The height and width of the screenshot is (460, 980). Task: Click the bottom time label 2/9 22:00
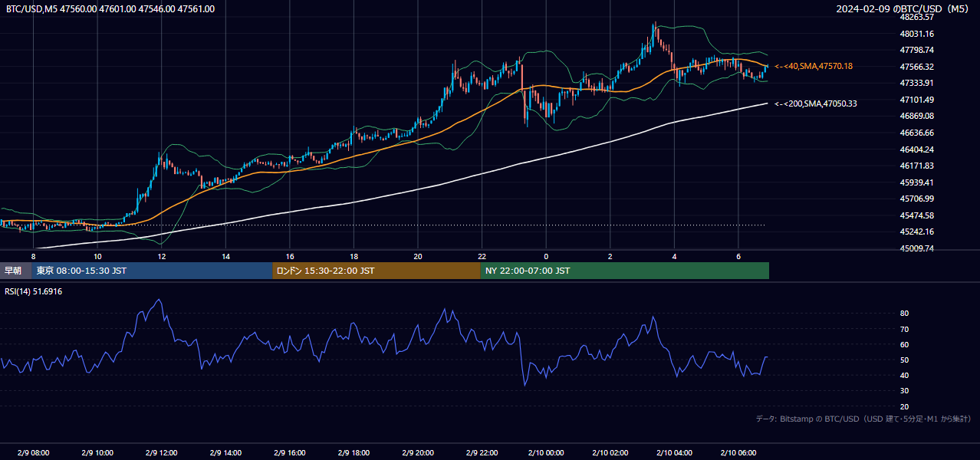(482, 453)
